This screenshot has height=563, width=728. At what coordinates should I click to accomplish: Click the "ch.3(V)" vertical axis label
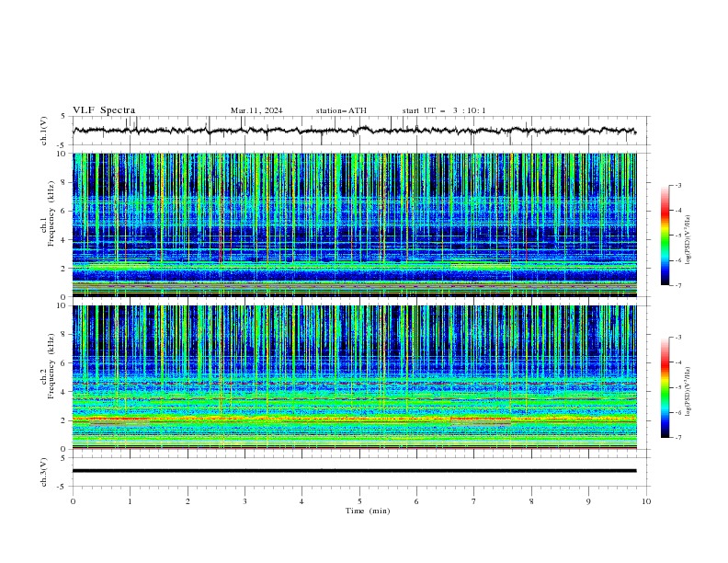pyautogui.click(x=44, y=472)
